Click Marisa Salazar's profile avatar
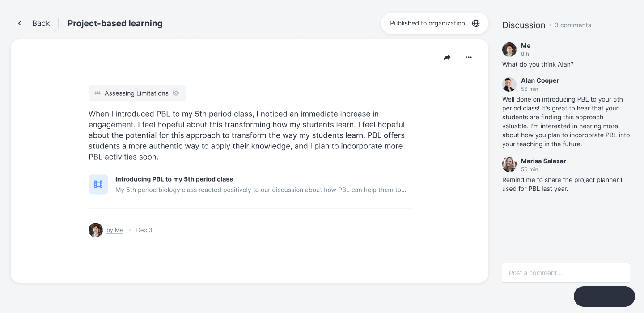Image resolution: width=644 pixels, height=313 pixels. tap(509, 165)
